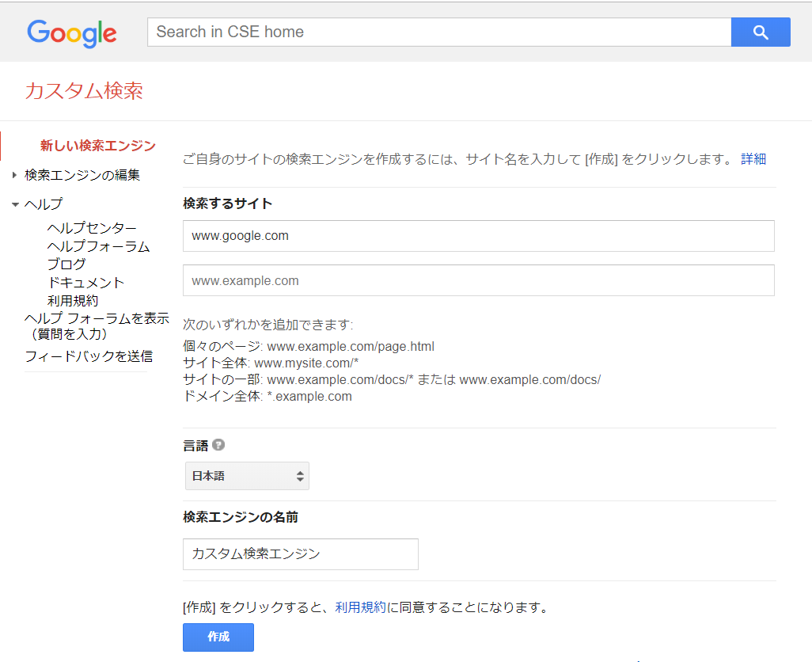
Task: Click the カスタム検索エンジン name field
Action: point(300,554)
